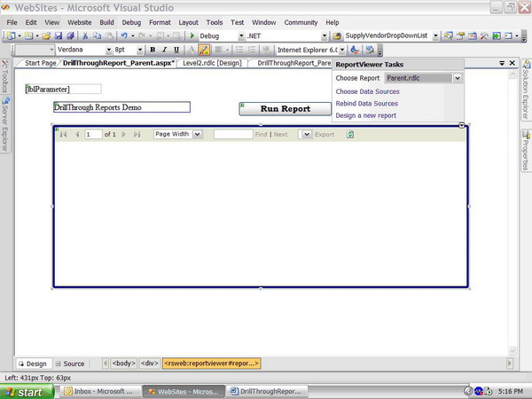532x399 pixels.
Task: Go to the last page in report viewer
Action: (137, 135)
